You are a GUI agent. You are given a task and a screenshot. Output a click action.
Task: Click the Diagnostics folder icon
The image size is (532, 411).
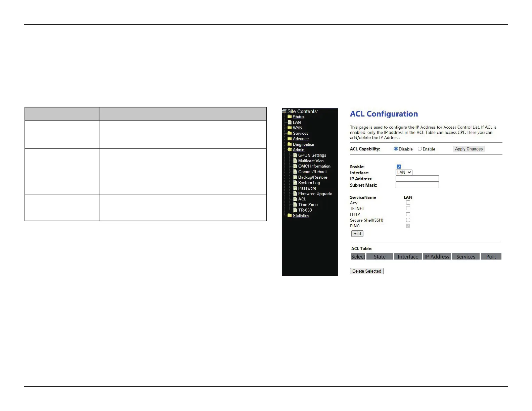tap(290, 144)
